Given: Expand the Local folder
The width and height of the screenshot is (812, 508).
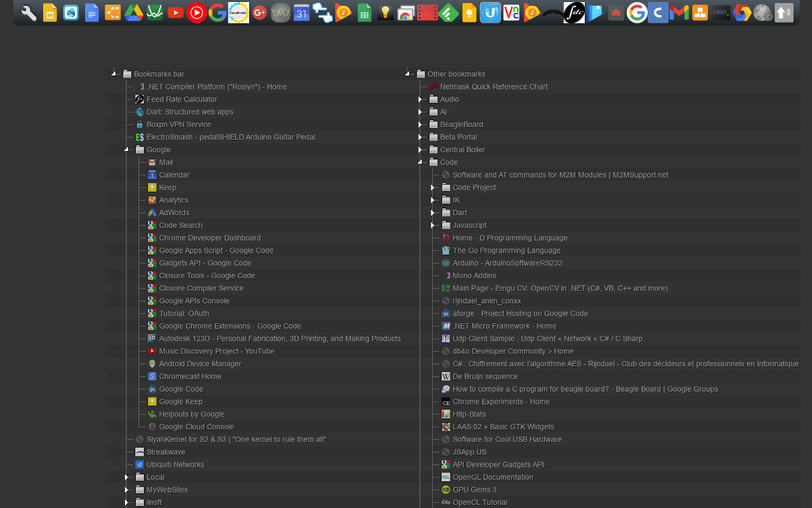Looking at the screenshot, I should coord(126,477).
